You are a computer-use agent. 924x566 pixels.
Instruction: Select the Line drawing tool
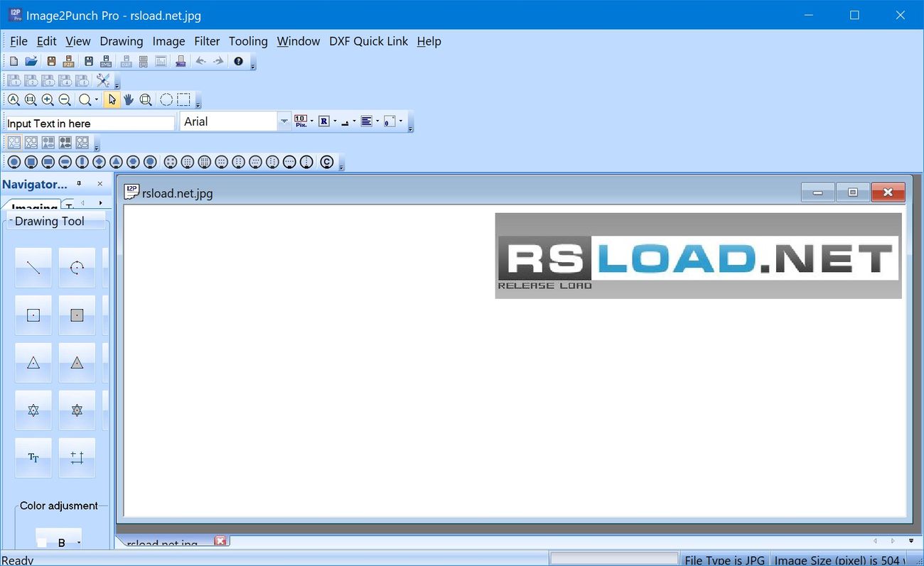click(x=33, y=268)
